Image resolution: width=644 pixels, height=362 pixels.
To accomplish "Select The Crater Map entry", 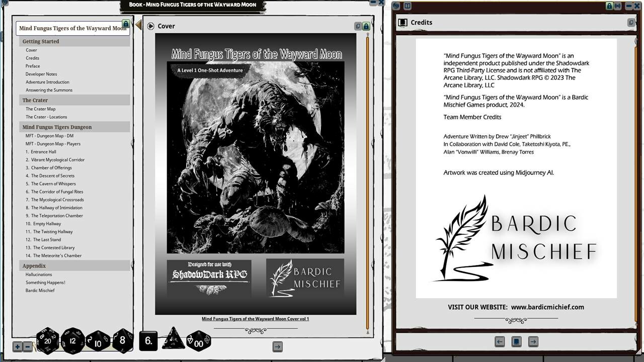I will tap(41, 109).
